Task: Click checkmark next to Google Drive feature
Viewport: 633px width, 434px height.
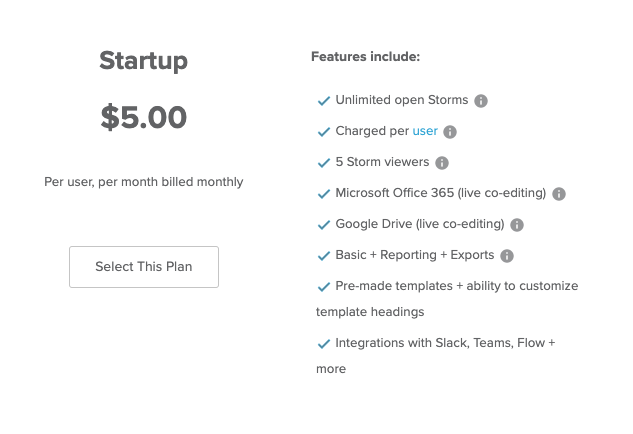Action: coord(324,225)
